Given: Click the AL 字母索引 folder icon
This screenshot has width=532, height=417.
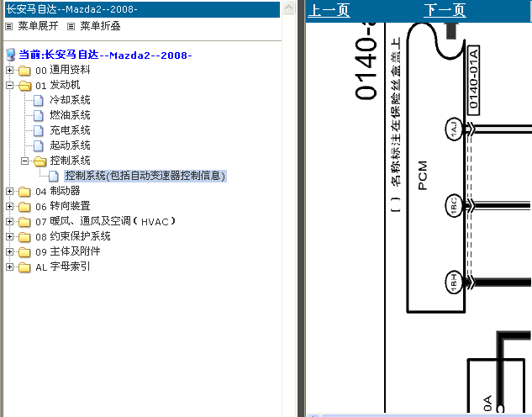Looking at the screenshot, I should point(24,267).
